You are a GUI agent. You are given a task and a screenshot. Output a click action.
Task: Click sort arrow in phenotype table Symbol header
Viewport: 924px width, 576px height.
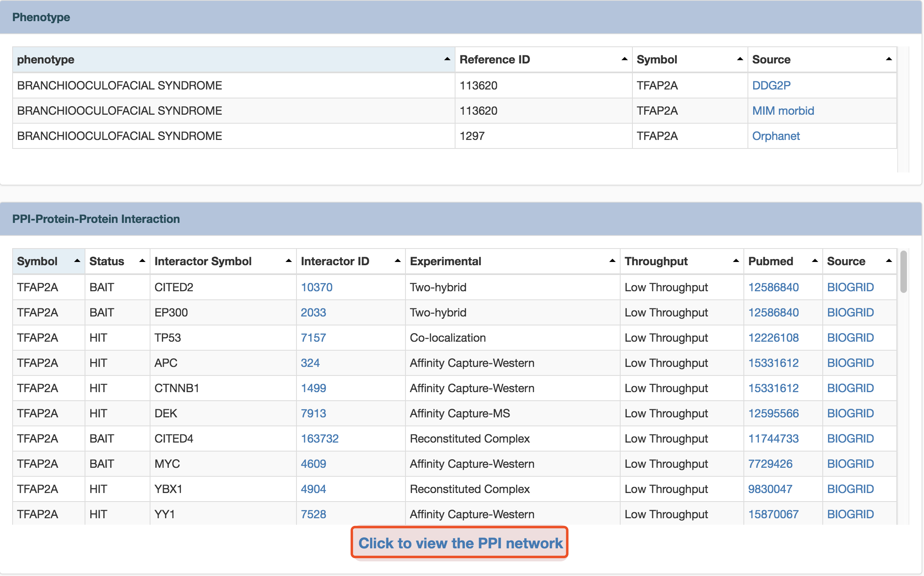pos(740,59)
